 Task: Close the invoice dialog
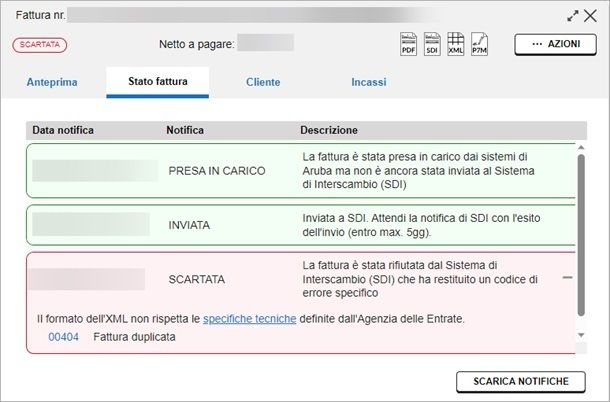tap(590, 16)
